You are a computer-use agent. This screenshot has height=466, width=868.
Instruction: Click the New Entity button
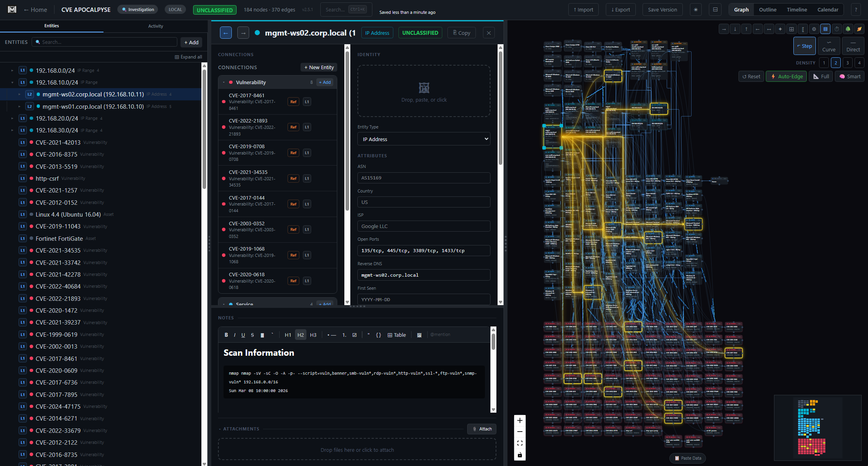[319, 67]
